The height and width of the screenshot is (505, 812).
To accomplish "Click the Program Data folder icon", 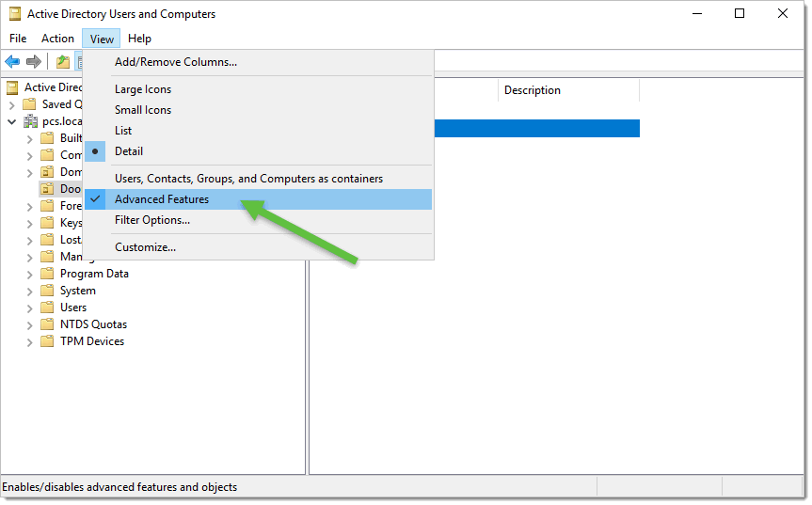I will click(x=47, y=274).
